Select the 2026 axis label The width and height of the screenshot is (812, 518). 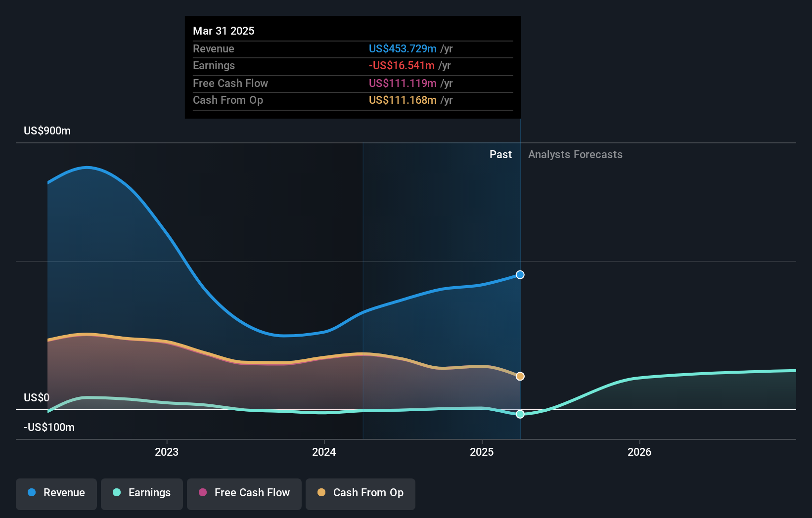[639, 452]
